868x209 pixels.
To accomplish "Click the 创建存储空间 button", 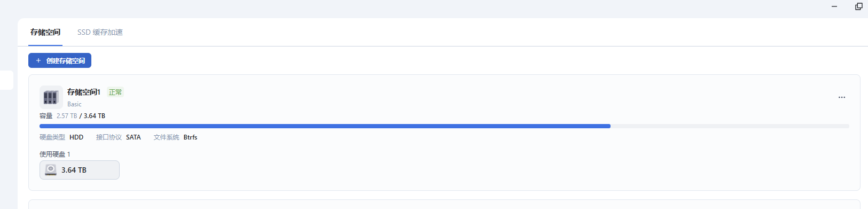I will tap(60, 60).
